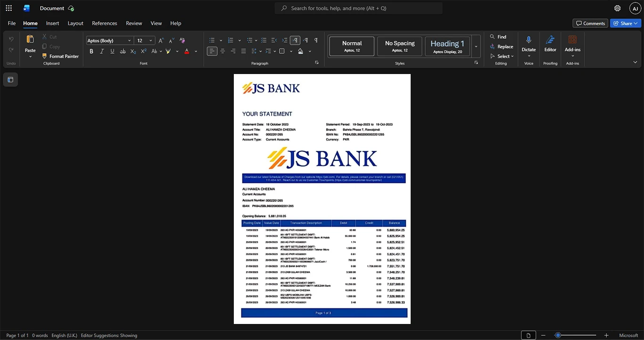Toggle Italic formatting
Image resolution: width=644 pixels, height=340 pixels.
click(x=102, y=51)
